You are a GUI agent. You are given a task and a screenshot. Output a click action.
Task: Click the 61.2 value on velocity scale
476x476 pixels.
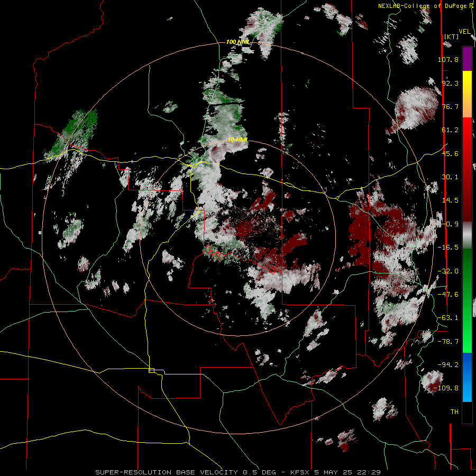point(450,130)
